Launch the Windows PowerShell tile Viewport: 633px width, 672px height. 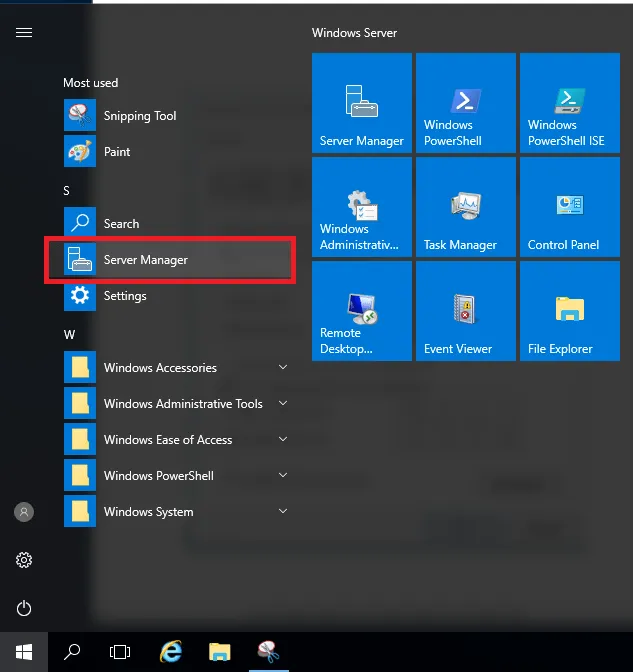pyautogui.click(x=466, y=103)
